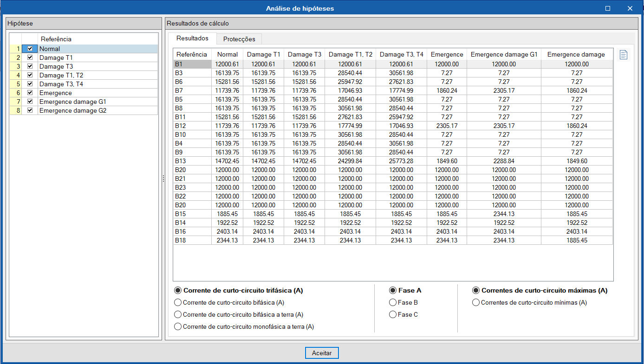Select Fase C radio button
Screen dimensions: 644x364
(x=393, y=315)
